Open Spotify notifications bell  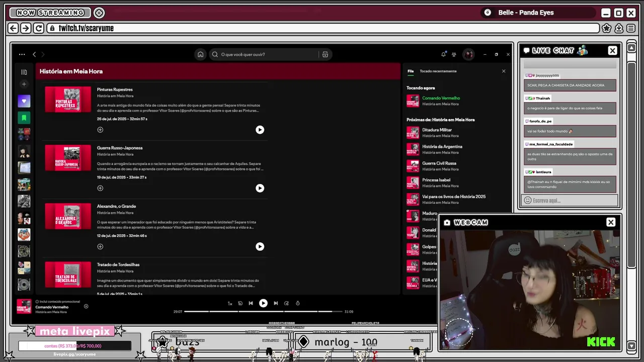[x=443, y=54]
